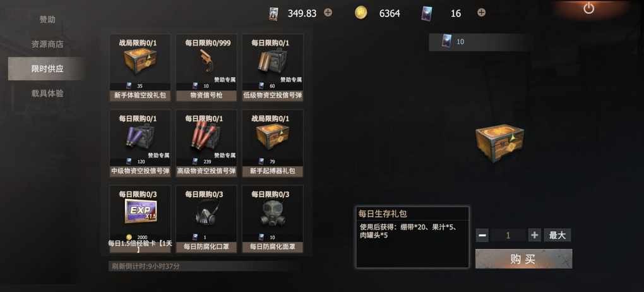Select the 每日防腐化面罩 gas mask item
This screenshot has width=644, height=292.
[x=273, y=219]
